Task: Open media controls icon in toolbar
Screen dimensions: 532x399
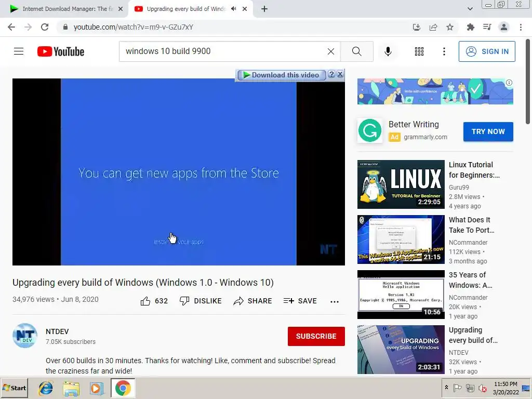Action: click(487, 27)
